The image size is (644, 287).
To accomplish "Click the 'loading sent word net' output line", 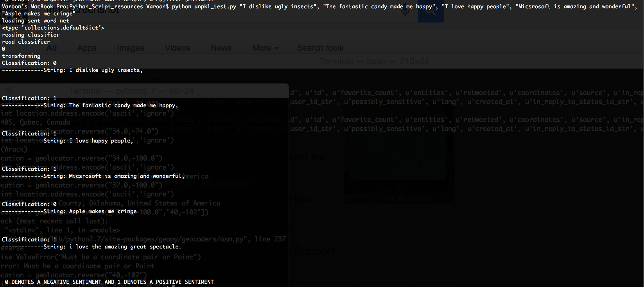I will (36, 21).
